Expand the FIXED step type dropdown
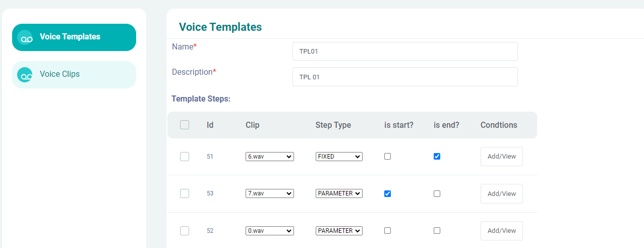 [x=339, y=157]
